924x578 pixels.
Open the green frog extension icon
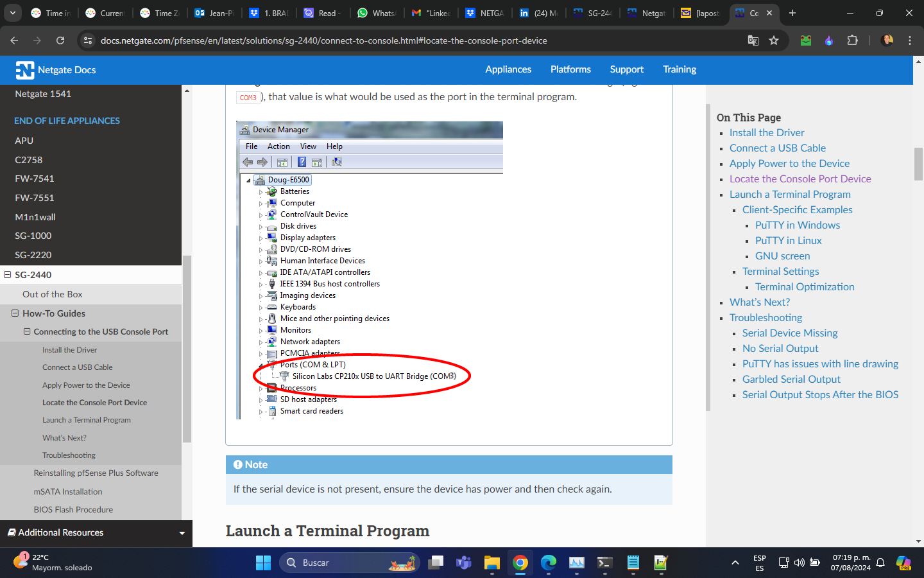(806, 40)
